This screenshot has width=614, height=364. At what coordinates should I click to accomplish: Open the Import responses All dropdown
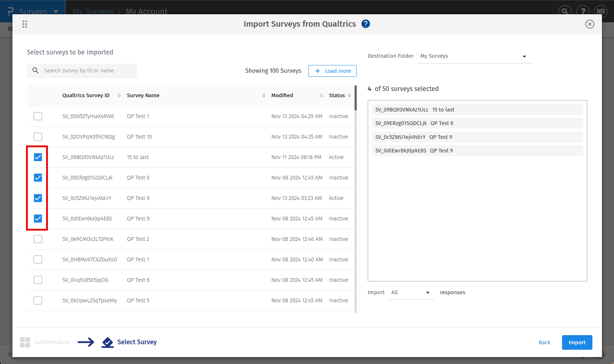[411, 293]
